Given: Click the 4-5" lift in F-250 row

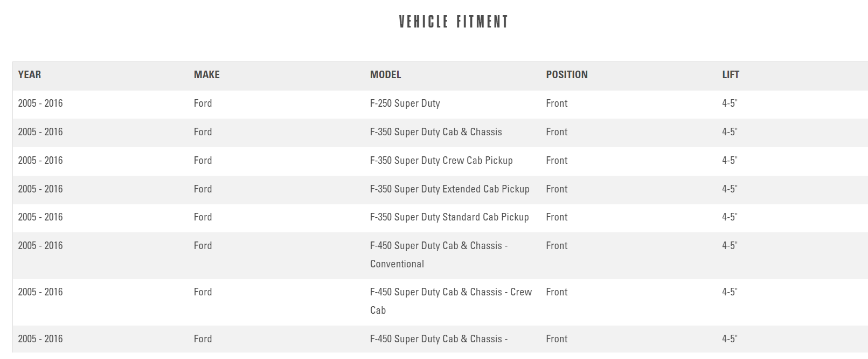Looking at the screenshot, I should pyautogui.click(x=730, y=103).
